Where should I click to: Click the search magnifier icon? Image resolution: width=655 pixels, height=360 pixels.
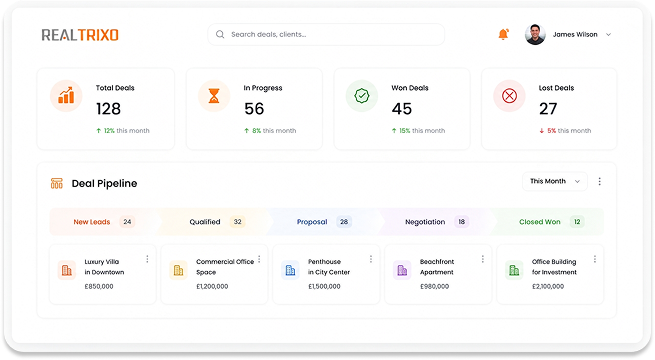pyautogui.click(x=220, y=34)
